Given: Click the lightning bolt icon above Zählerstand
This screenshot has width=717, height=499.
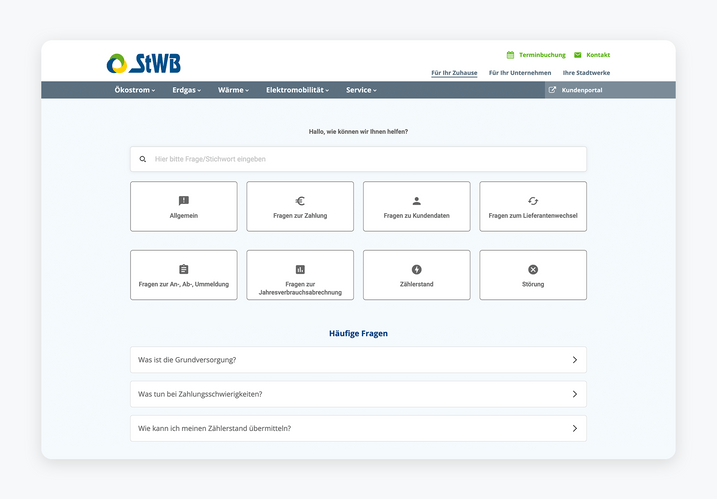Looking at the screenshot, I should (417, 269).
